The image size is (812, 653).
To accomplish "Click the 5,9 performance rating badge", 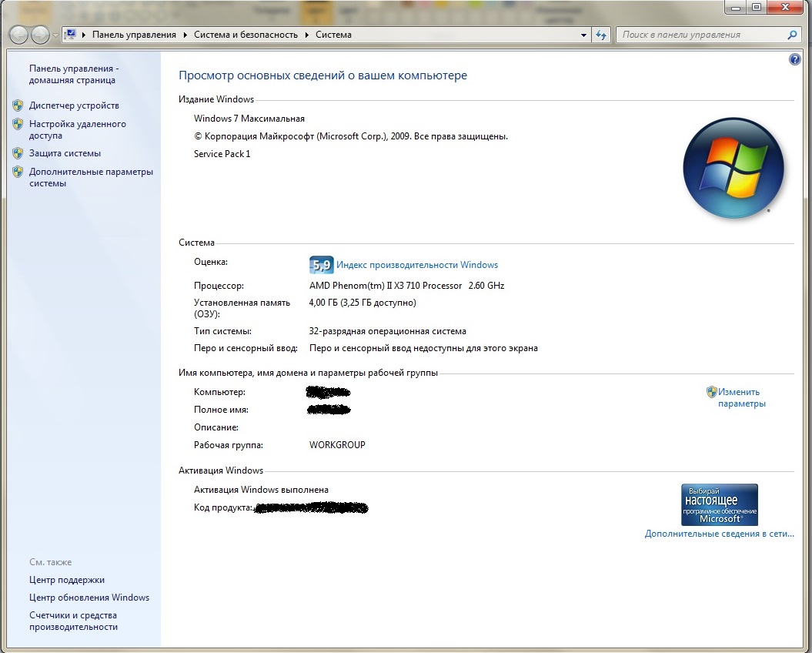I will tap(321, 265).
